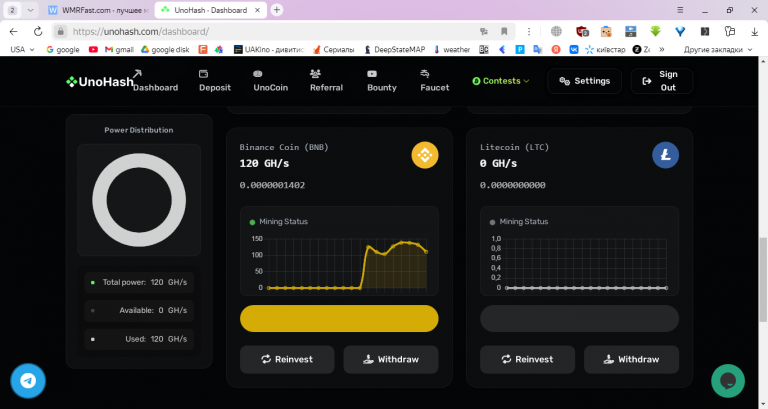Click the Power Distribution donut chart
Viewport: 768px width, 409px height.
[139, 200]
